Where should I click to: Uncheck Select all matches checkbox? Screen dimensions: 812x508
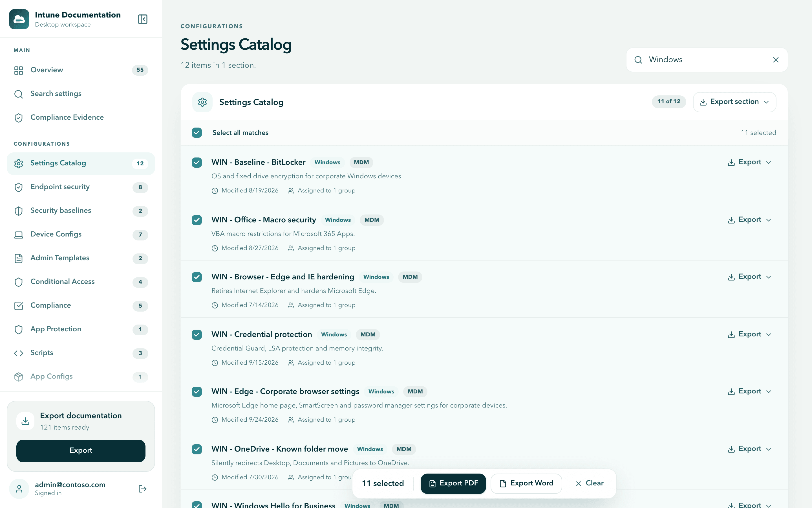pyautogui.click(x=197, y=133)
